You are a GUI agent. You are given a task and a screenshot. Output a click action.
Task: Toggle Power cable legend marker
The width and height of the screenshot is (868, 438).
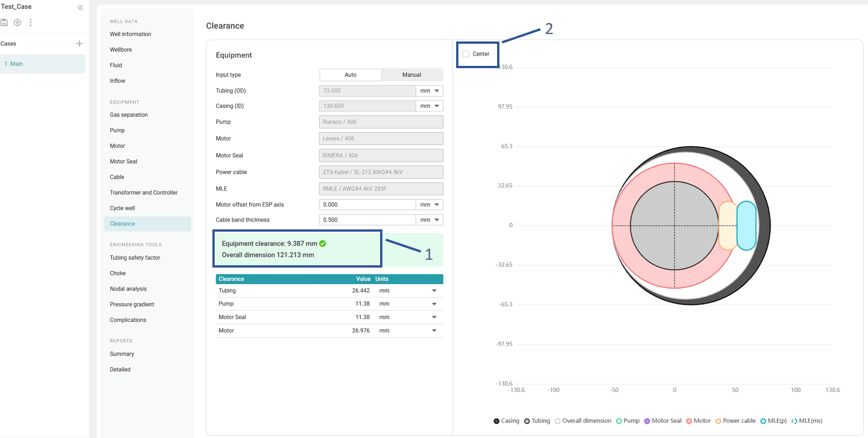(718, 421)
